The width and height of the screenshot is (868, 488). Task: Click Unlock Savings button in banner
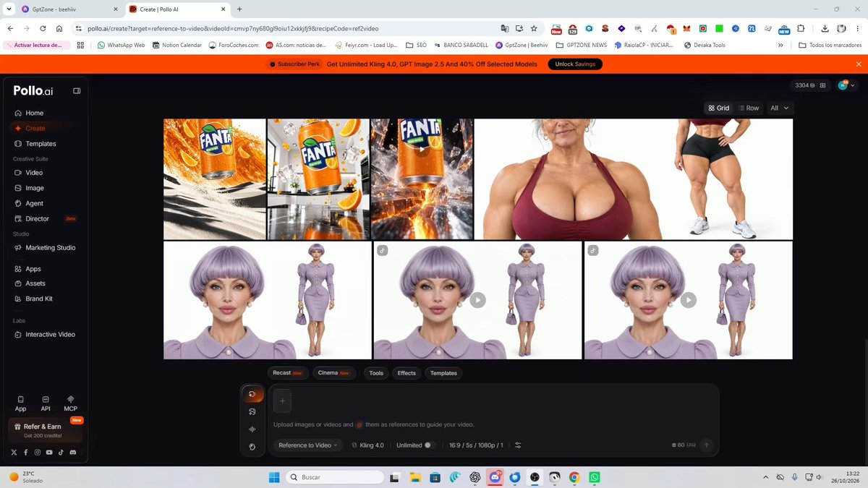click(575, 64)
